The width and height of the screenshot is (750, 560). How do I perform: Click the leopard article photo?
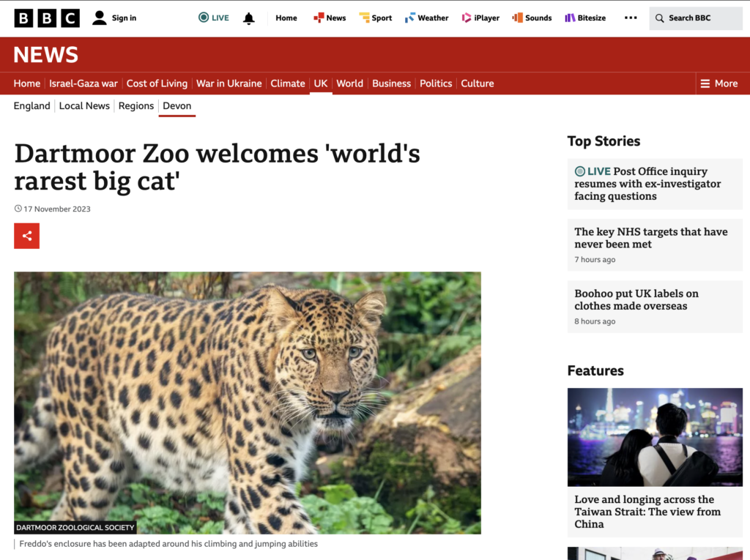coord(248,403)
